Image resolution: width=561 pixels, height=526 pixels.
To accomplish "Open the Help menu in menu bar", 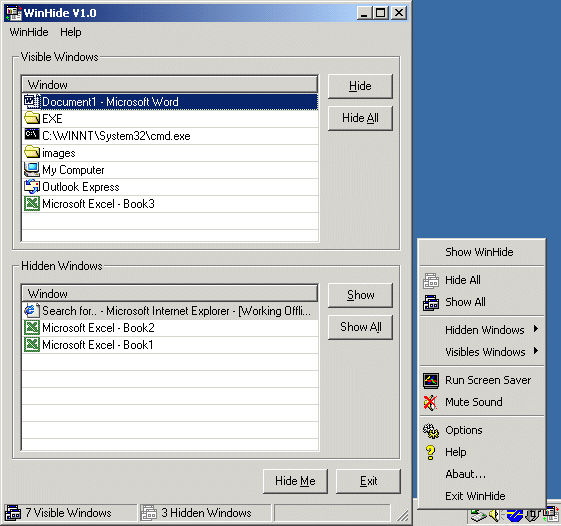I will tap(70, 32).
